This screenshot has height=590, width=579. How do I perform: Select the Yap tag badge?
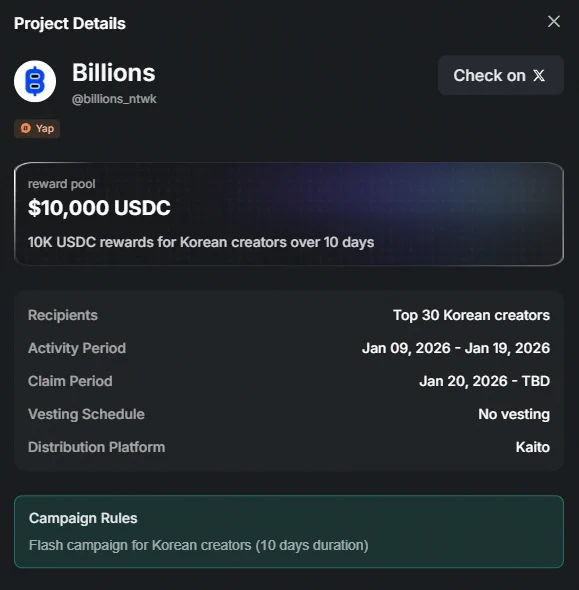pos(37,129)
